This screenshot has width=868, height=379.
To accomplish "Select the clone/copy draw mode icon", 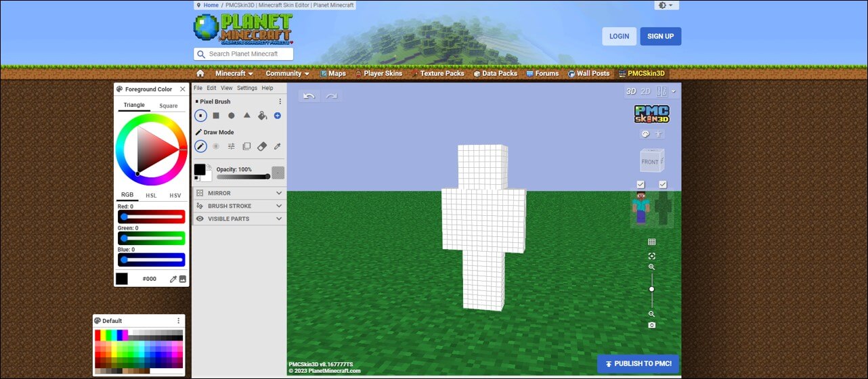I will (x=247, y=146).
